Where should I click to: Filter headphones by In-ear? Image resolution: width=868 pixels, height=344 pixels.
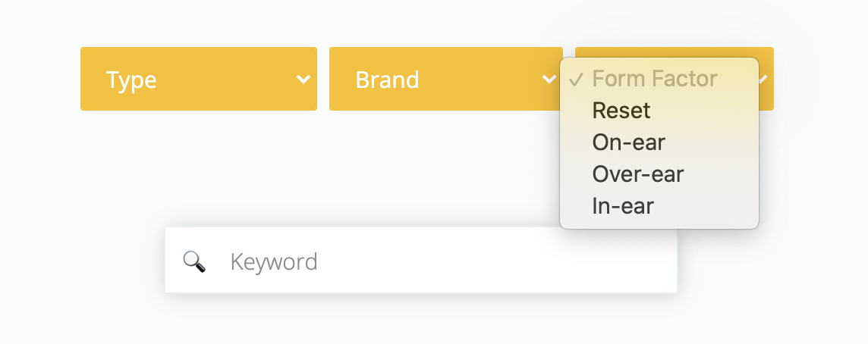[x=623, y=206]
